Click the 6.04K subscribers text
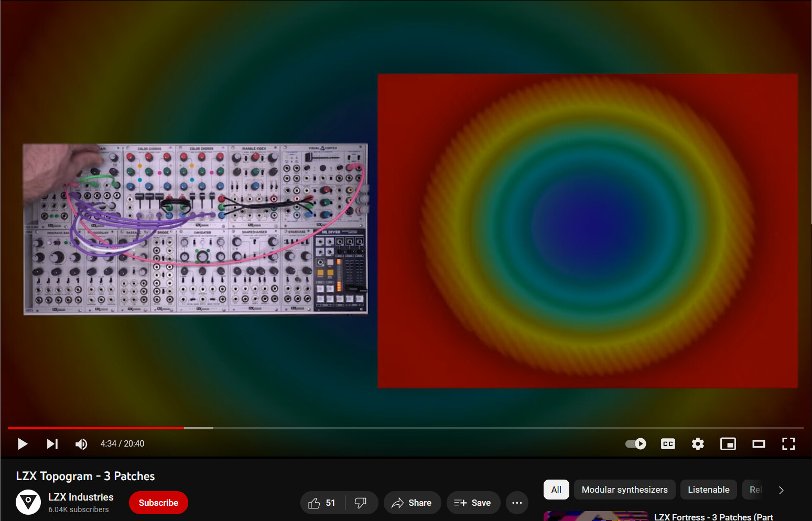The image size is (812, 521). [79, 509]
